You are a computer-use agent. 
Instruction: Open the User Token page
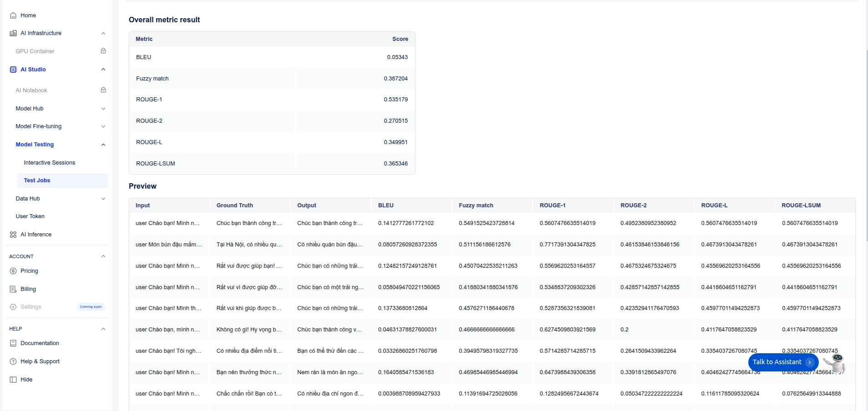click(x=30, y=216)
